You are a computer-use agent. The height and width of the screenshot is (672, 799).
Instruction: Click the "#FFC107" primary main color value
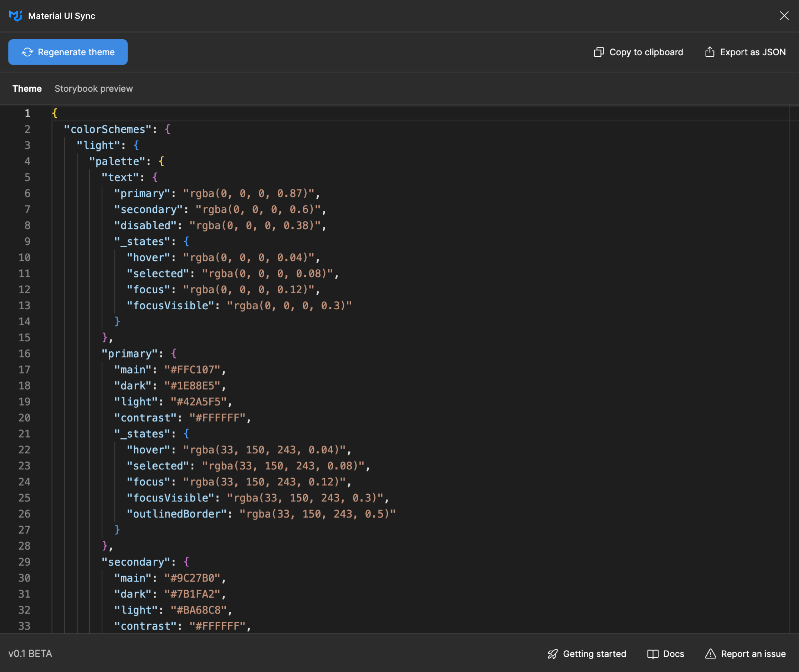click(x=192, y=370)
